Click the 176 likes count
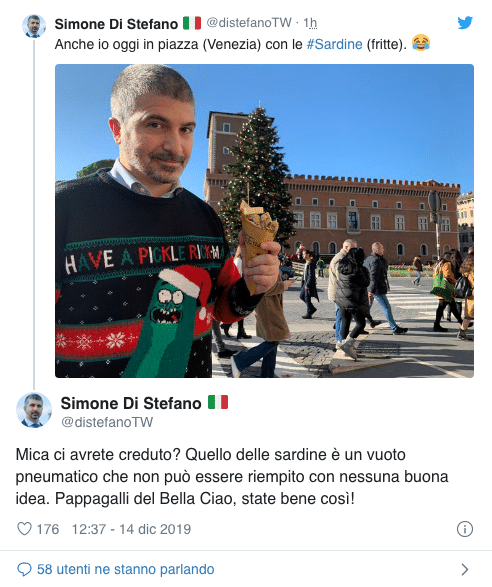Image resolution: width=492 pixels, height=587 pixels. pos(48,529)
